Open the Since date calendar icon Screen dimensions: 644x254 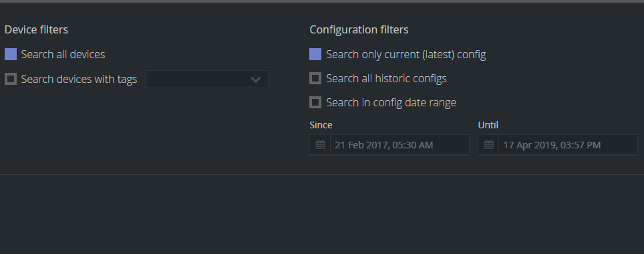tap(321, 144)
